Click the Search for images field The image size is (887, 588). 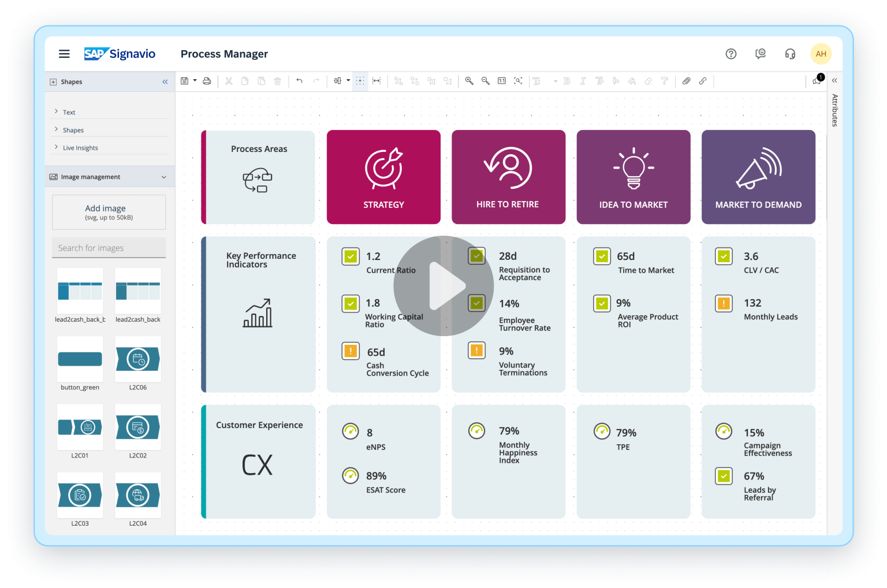109,248
